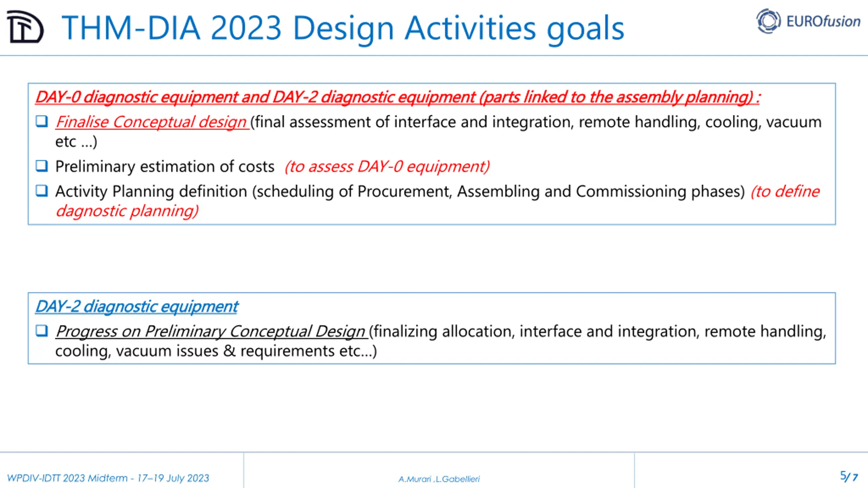Screen dimensions: 868x488
Task: Click the red note '(to assess DAY-0 equipment)'
Action: [387, 167]
